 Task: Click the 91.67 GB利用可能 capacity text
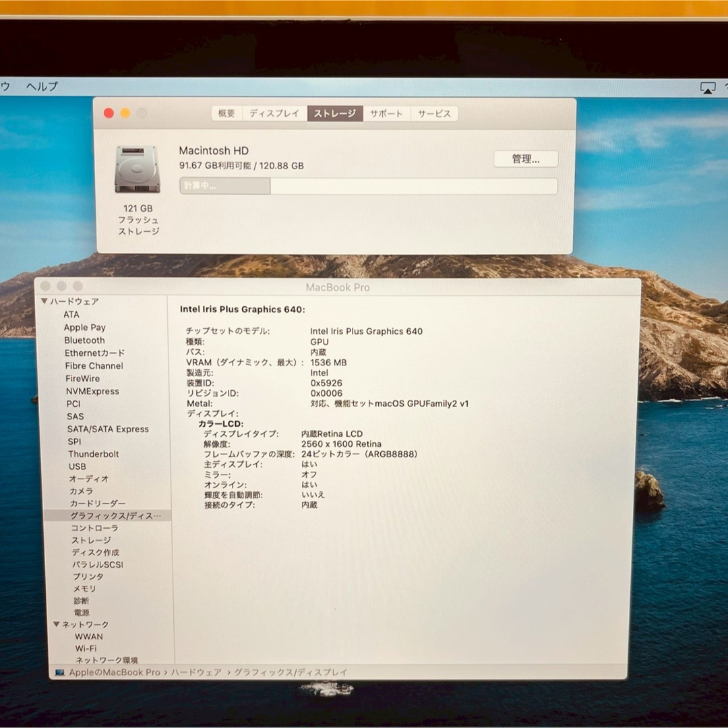tap(215, 166)
